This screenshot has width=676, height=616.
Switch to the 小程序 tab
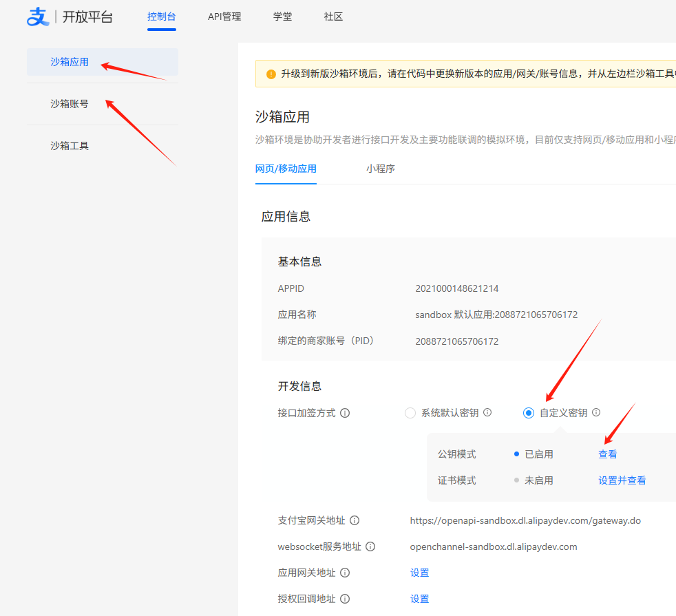coord(380,169)
